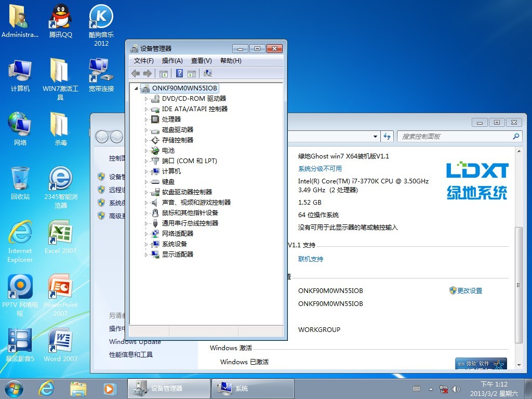
Task: Open the 帮助(H) menu
Action: coord(231,61)
